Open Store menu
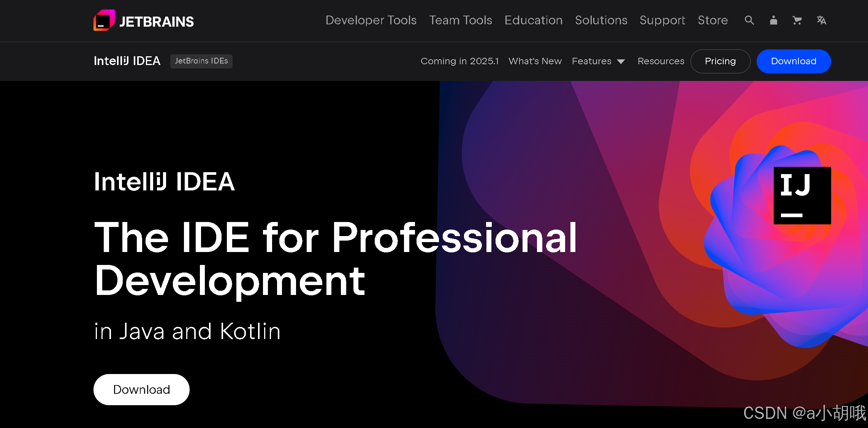Image resolution: width=868 pixels, height=428 pixels. tap(713, 20)
